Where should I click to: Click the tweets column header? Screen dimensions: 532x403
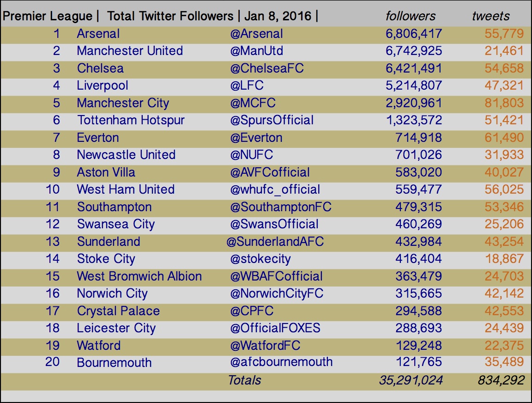[x=490, y=16]
